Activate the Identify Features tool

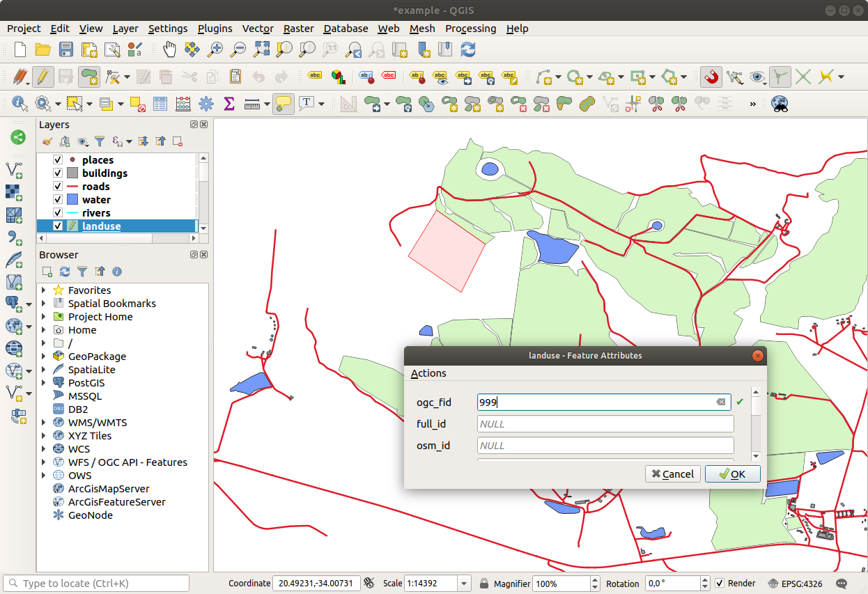point(19,103)
